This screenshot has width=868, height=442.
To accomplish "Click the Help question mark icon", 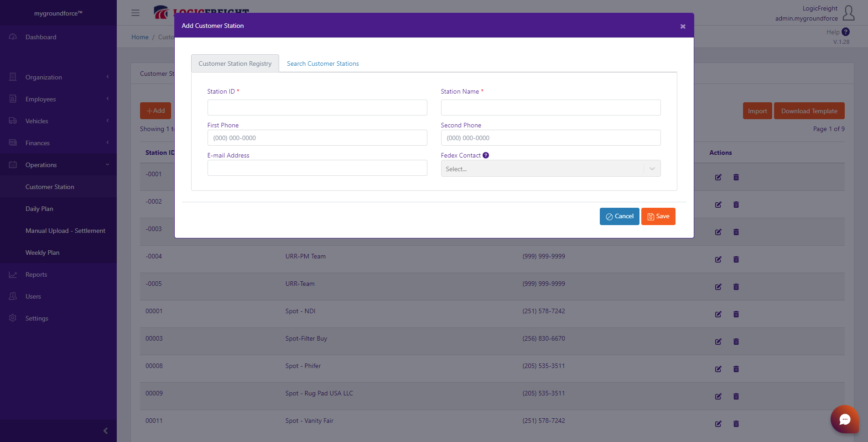I will tap(846, 32).
